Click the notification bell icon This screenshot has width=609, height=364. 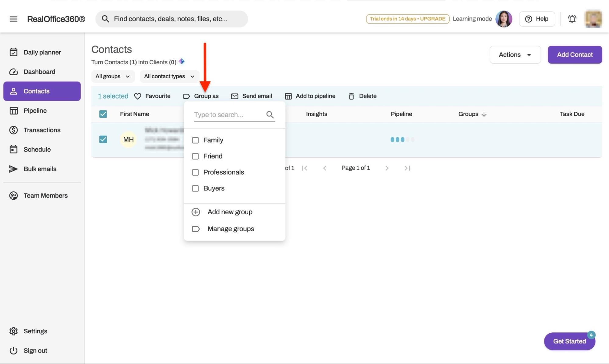click(572, 19)
